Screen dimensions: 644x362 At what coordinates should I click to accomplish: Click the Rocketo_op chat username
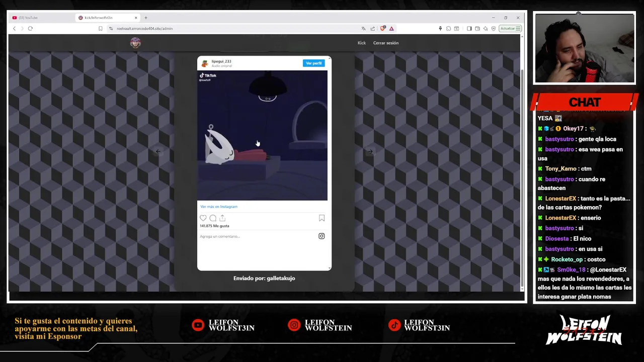coord(567,259)
